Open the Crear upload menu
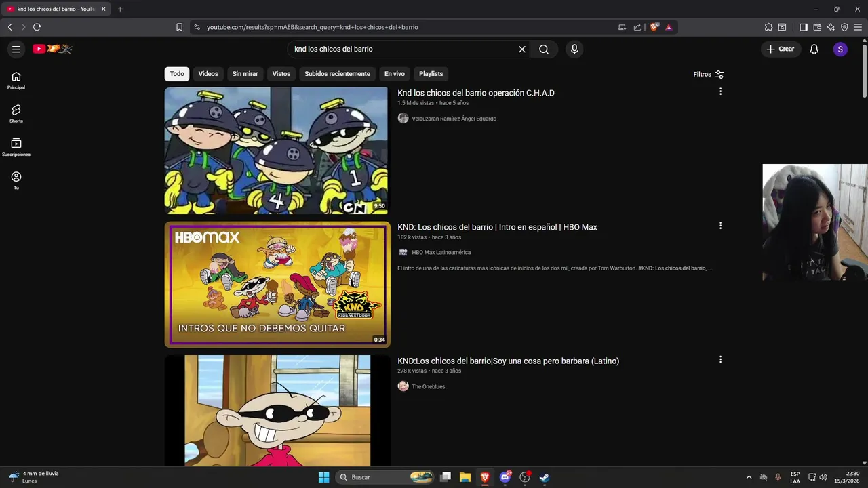This screenshot has height=488, width=868. (781, 49)
